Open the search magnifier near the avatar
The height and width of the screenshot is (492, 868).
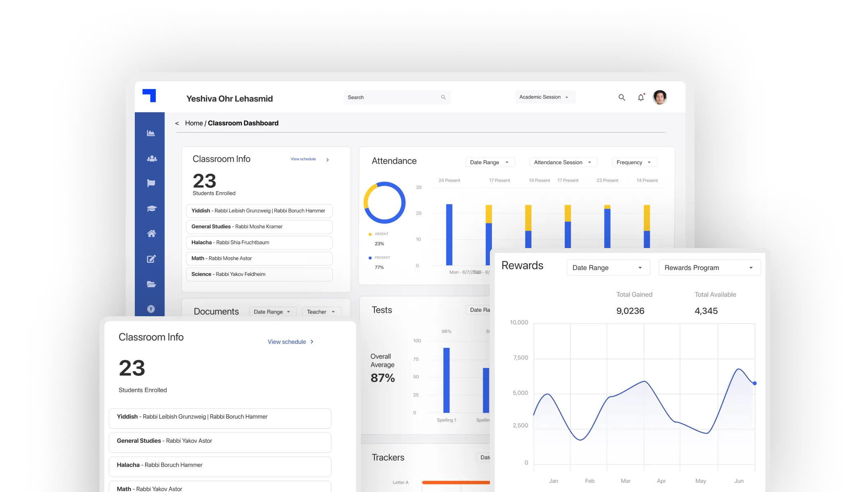(x=621, y=97)
